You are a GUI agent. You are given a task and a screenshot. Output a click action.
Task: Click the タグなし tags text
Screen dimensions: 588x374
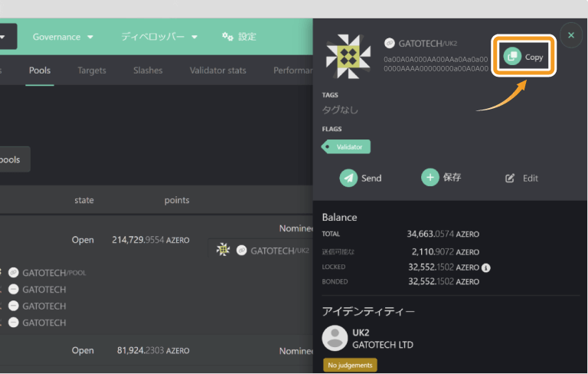[x=340, y=110]
